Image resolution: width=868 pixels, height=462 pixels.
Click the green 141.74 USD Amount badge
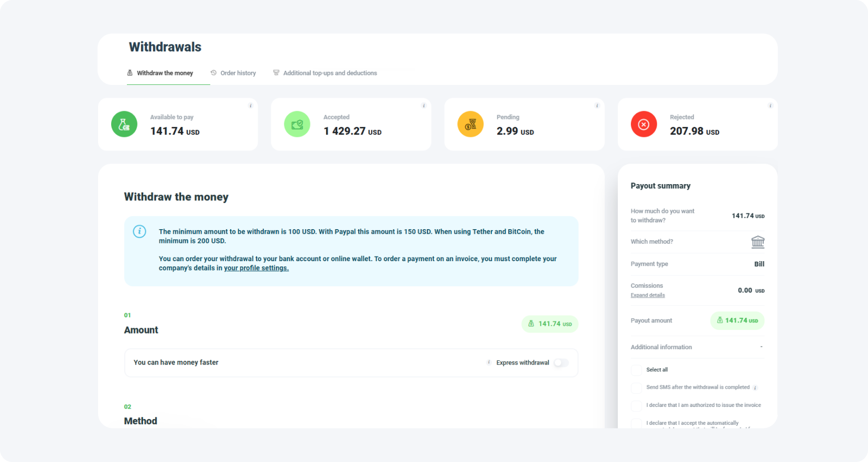(x=550, y=324)
